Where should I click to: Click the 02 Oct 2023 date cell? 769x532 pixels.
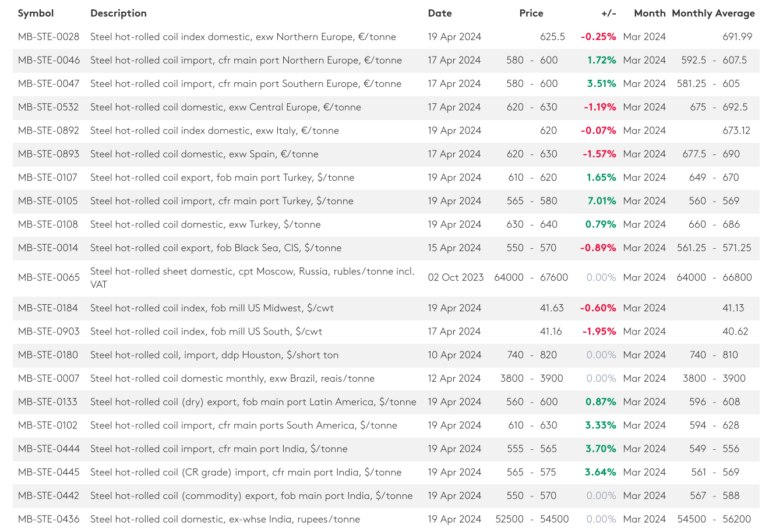tap(456, 277)
